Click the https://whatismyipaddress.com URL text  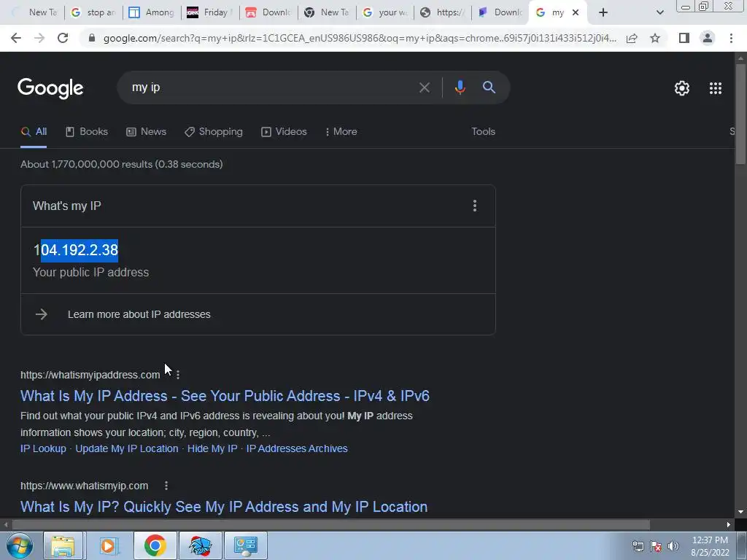[90, 376]
